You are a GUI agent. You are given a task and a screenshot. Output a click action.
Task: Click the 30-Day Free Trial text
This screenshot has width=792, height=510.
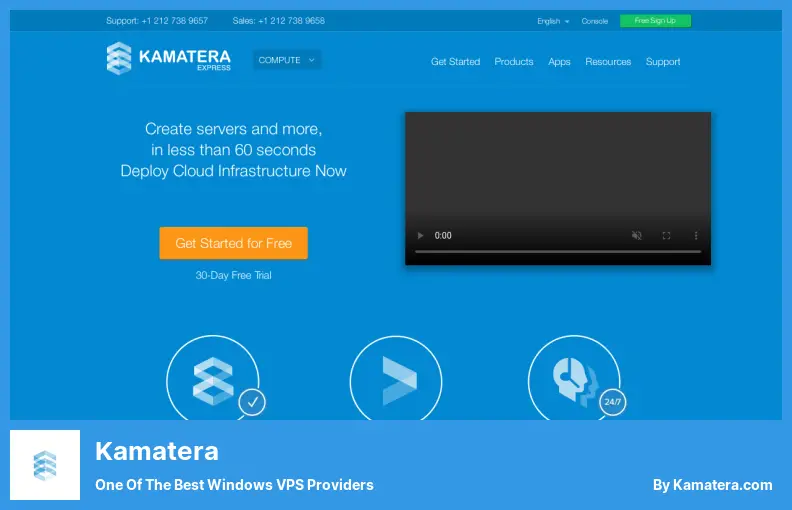click(x=233, y=275)
